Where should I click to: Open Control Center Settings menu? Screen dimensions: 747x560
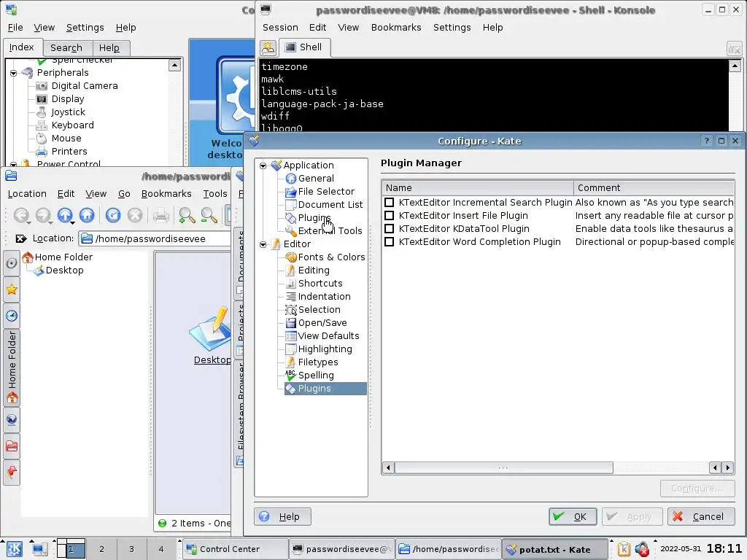click(x=85, y=28)
